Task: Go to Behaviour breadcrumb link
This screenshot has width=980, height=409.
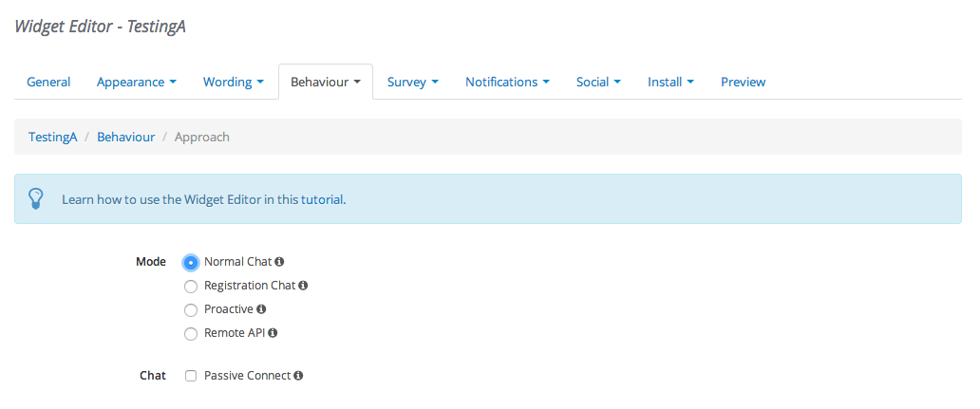Action: click(125, 137)
